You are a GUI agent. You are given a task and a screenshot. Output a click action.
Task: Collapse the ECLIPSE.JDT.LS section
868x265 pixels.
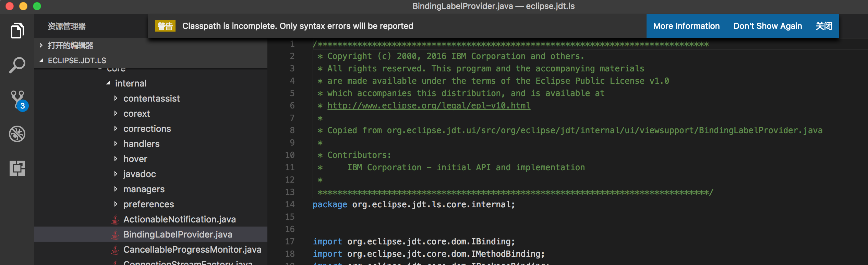[x=41, y=60]
